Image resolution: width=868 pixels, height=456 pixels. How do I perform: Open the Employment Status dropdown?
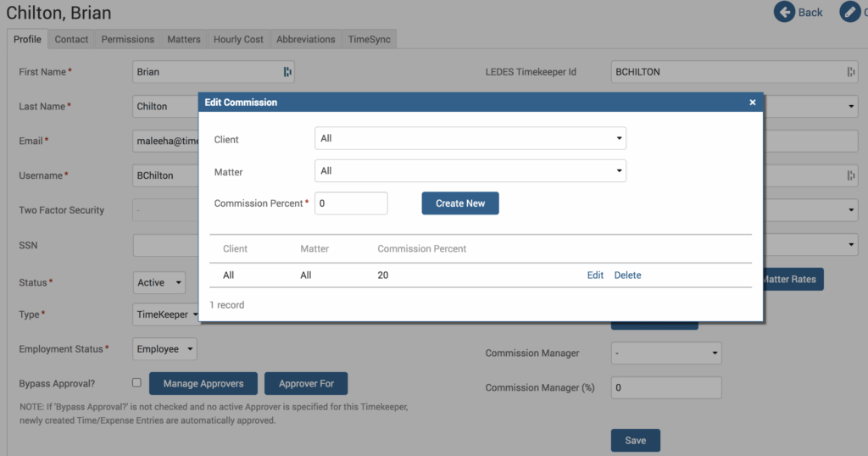(x=164, y=348)
